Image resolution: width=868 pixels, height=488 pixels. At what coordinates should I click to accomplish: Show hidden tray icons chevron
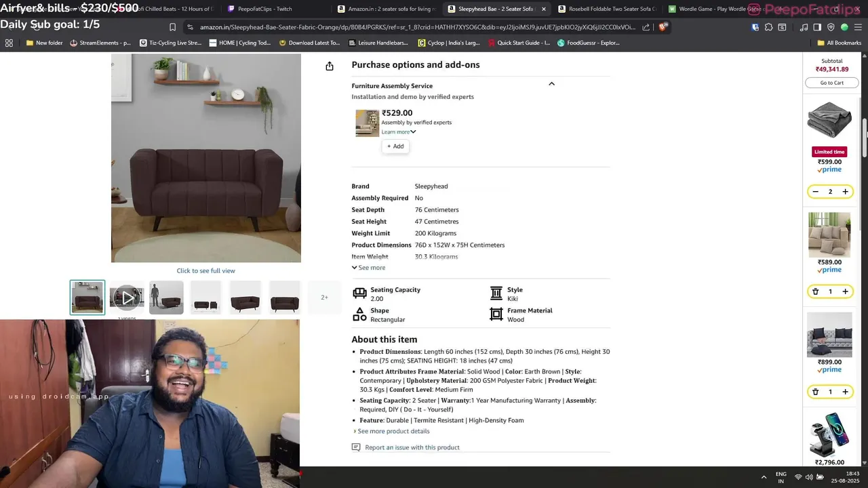pyautogui.click(x=764, y=477)
